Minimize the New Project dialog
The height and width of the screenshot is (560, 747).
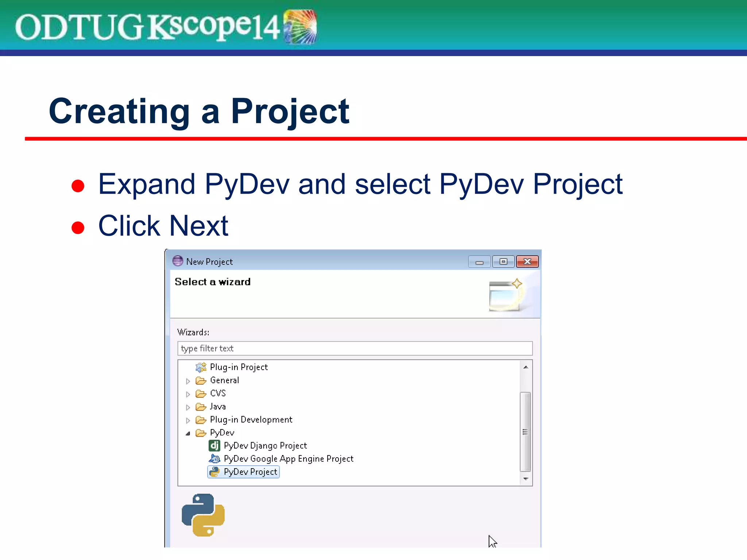pyautogui.click(x=479, y=262)
